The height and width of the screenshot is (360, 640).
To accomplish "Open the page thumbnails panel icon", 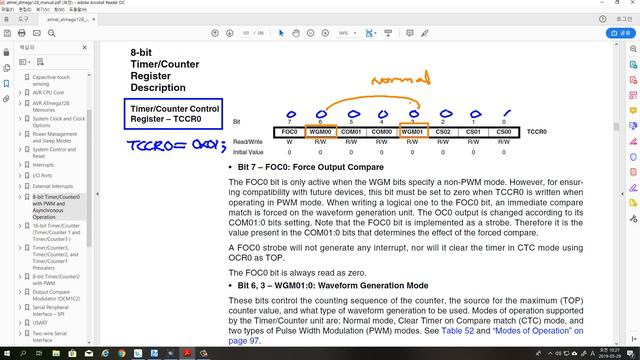I will coord(6,68).
